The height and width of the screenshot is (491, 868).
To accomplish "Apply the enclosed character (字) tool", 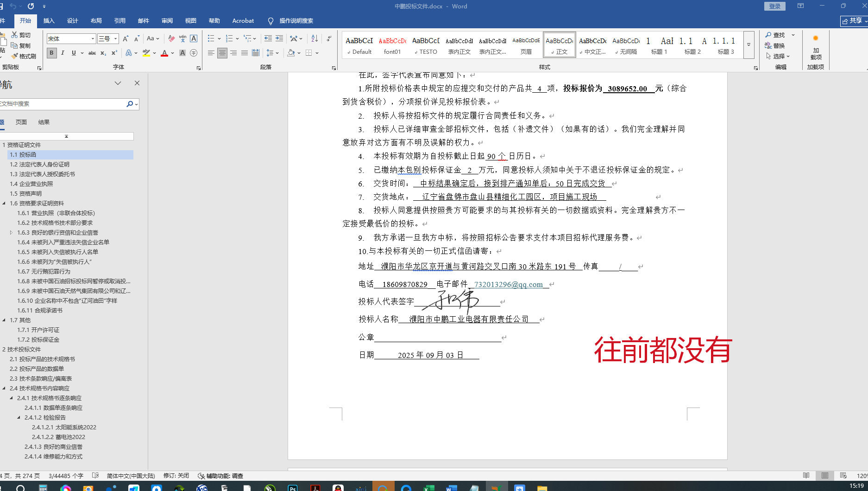I will coord(194,53).
